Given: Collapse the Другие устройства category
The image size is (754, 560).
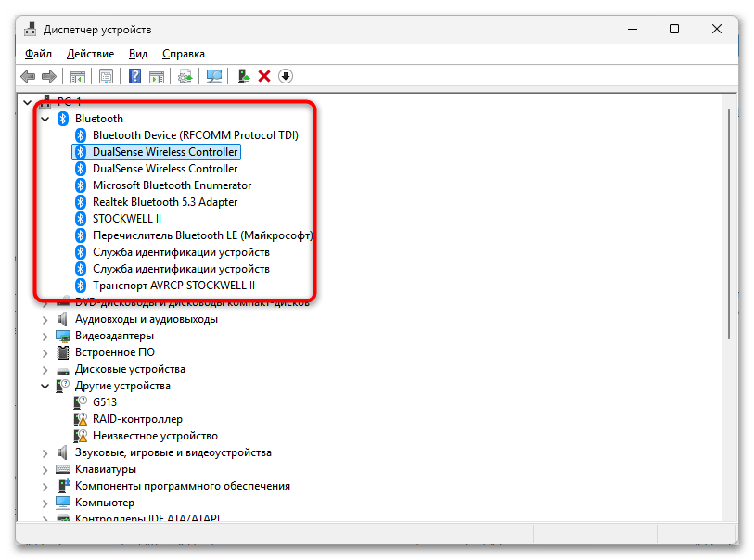Looking at the screenshot, I should click(x=45, y=386).
